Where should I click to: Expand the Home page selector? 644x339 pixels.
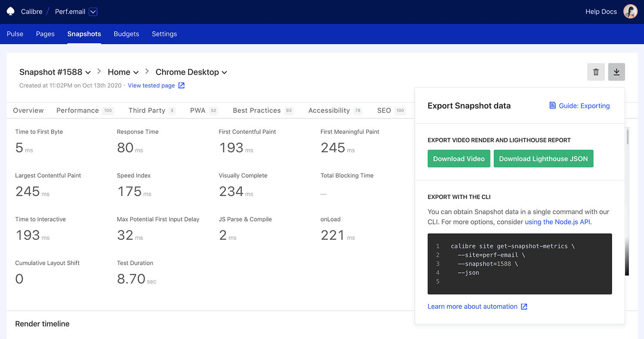(x=136, y=72)
